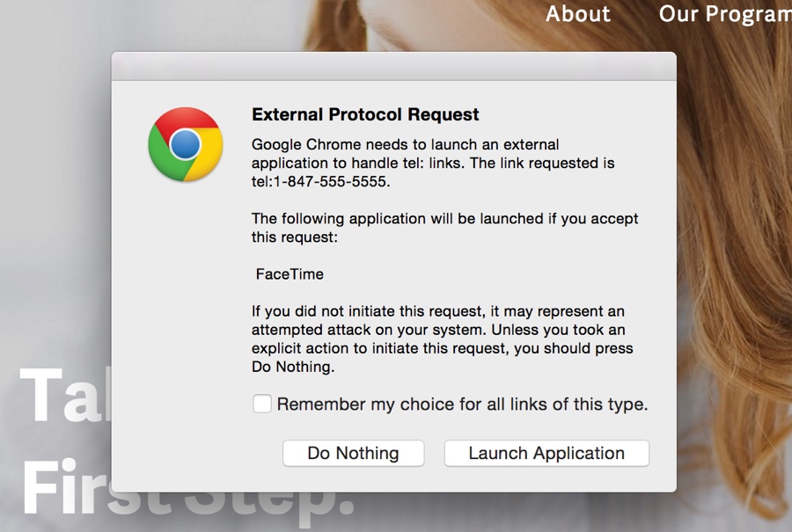Viewport: 792px width, 532px height.
Task: Click the 'Google Chrome needs to launch' sentence
Action: 405,144
